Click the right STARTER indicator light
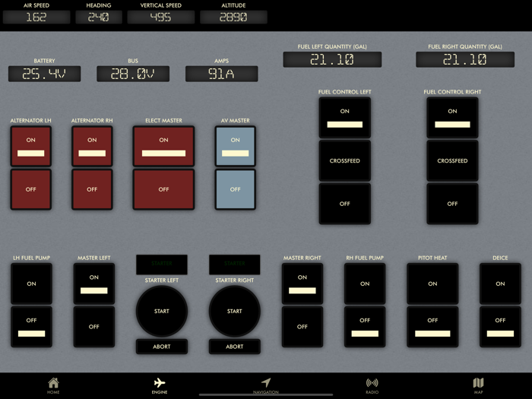Screen dimensions: 532x399 [234, 264]
